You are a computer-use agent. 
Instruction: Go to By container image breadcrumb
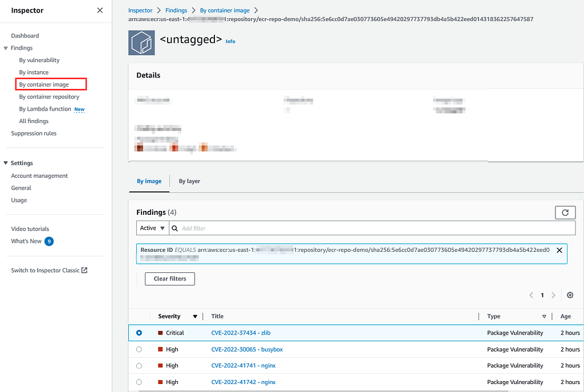[x=225, y=10]
